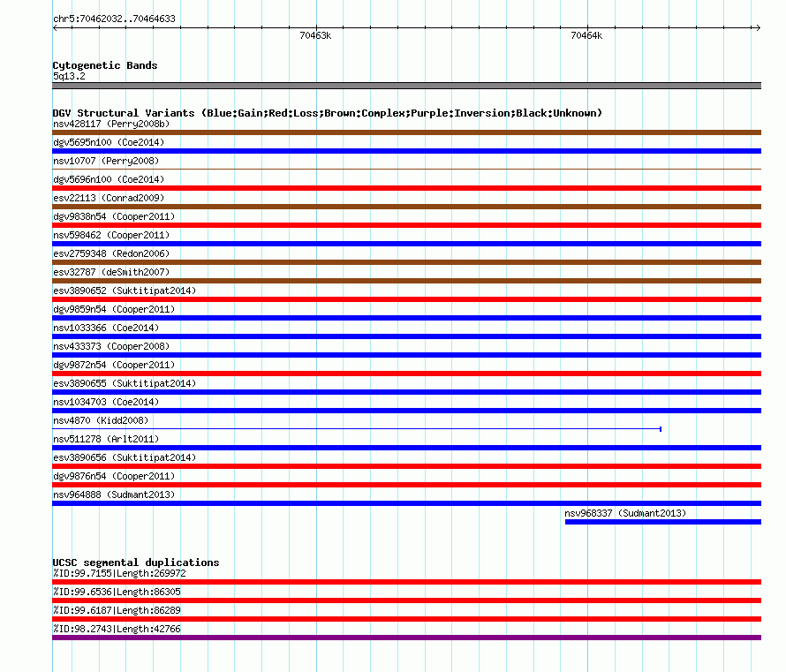The height and width of the screenshot is (672, 786).
Task: Click the red esv3890656 loss bar
Action: [x=406, y=466]
